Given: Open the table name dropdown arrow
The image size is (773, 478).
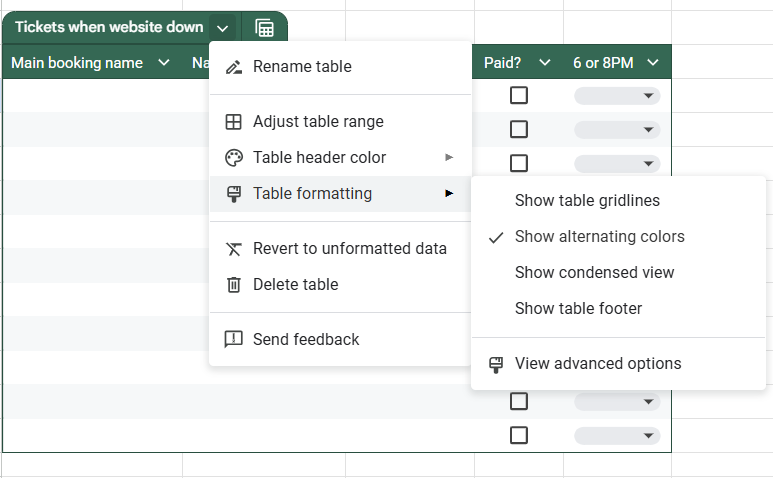Looking at the screenshot, I should 222,28.
